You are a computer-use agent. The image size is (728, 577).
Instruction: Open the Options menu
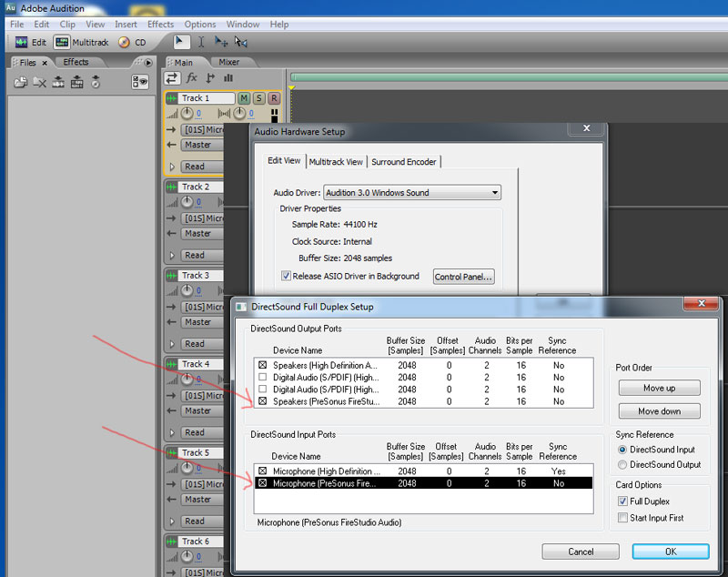pos(199,25)
